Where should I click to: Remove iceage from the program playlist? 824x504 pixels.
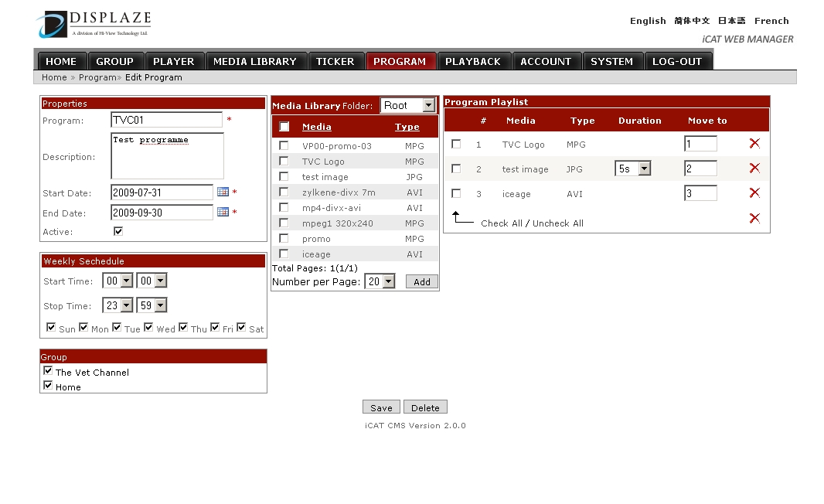point(754,193)
